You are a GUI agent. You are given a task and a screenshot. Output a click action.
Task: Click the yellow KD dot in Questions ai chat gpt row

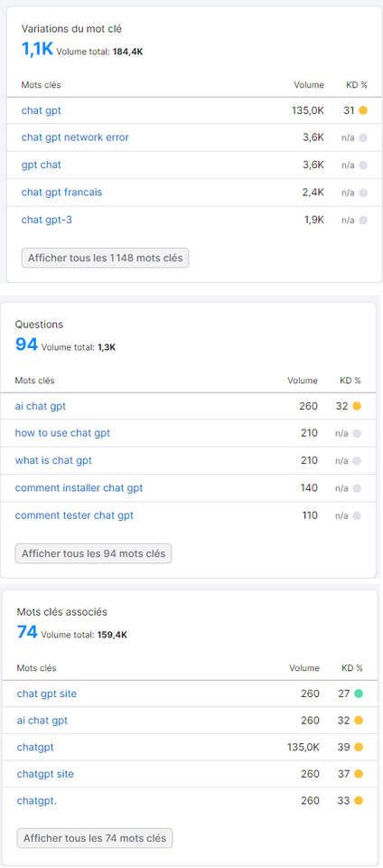pyautogui.click(x=357, y=406)
